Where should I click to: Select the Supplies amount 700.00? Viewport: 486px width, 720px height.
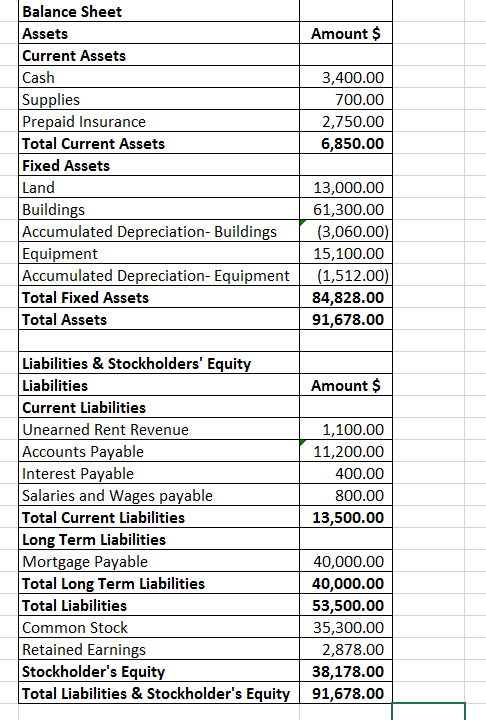tap(346, 99)
